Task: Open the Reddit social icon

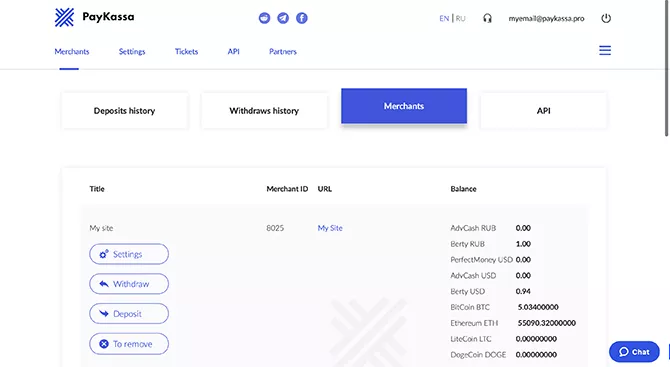Action: [264, 18]
